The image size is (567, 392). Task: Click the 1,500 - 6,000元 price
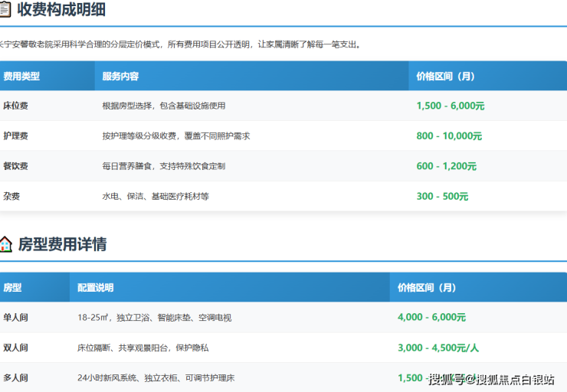[x=450, y=106]
